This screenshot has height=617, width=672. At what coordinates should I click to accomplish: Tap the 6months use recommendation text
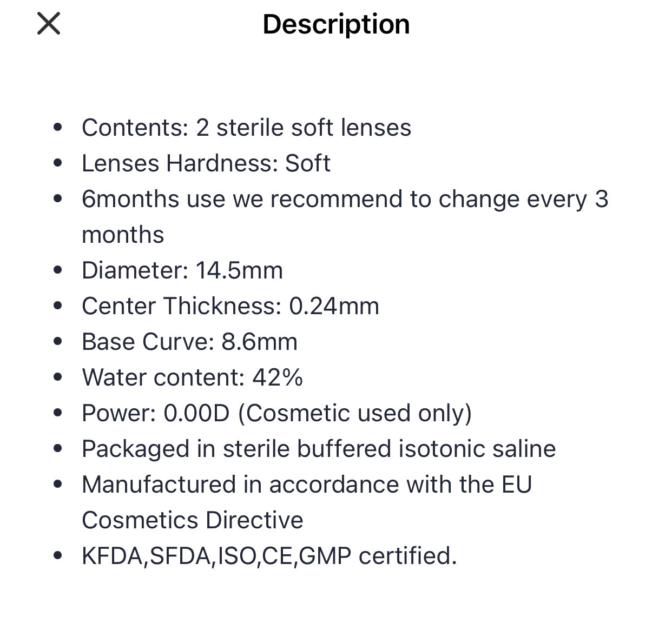point(345,200)
